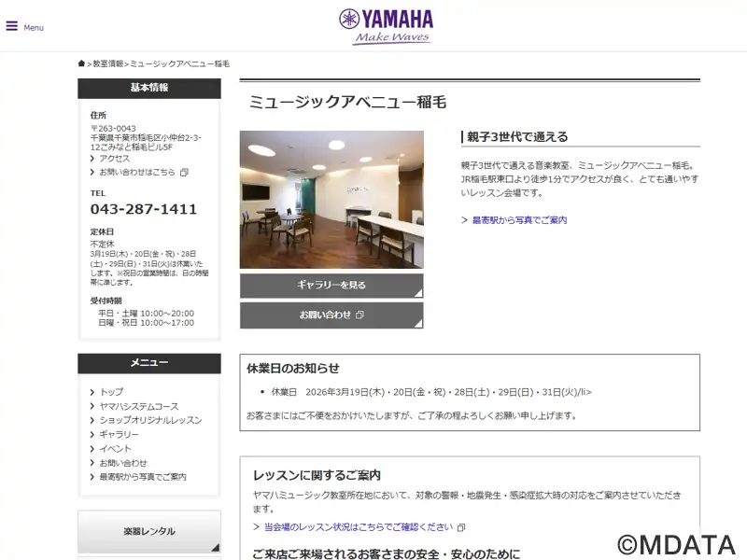This screenshot has width=747, height=560.
Task: Select トップ in the sidebar menu
Action: 111,392
